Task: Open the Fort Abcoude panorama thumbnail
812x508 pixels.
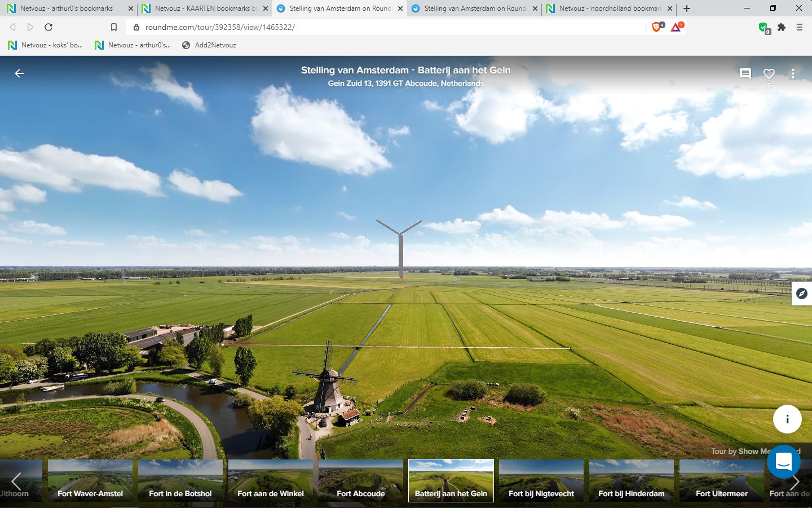Action: [361, 480]
